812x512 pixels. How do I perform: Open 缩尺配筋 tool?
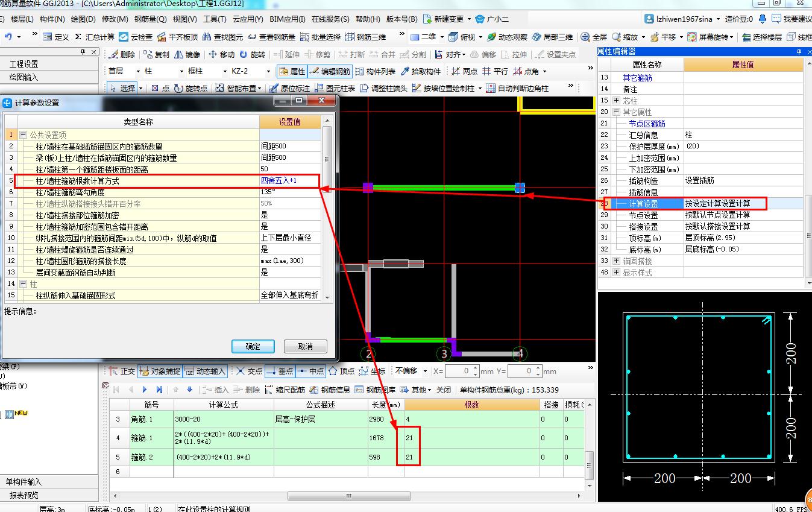coord(285,390)
